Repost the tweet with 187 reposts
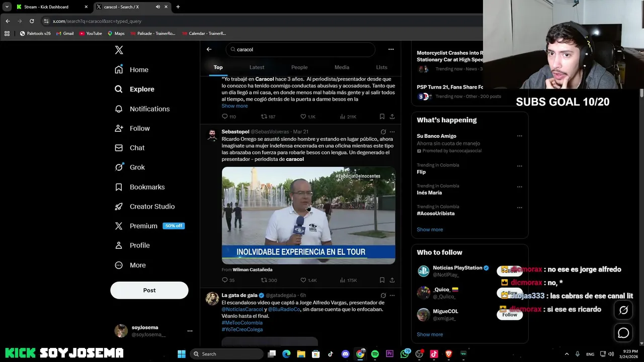Viewport: 644px width, 362px height. point(268,117)
